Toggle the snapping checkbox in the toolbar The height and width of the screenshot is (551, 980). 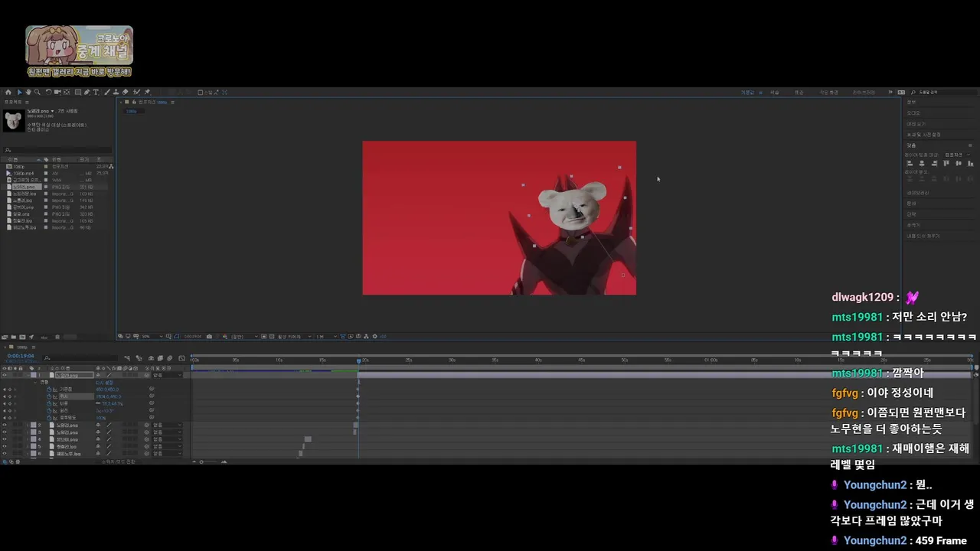(x=201, y=92)
